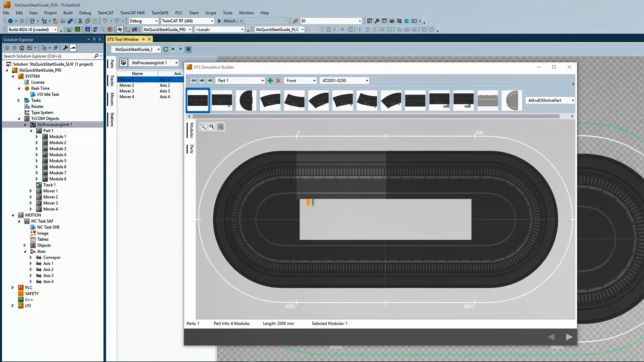Click the wrench settings icon in the toolbar
The width and height of the screenshot is (644, 362).
377,21
